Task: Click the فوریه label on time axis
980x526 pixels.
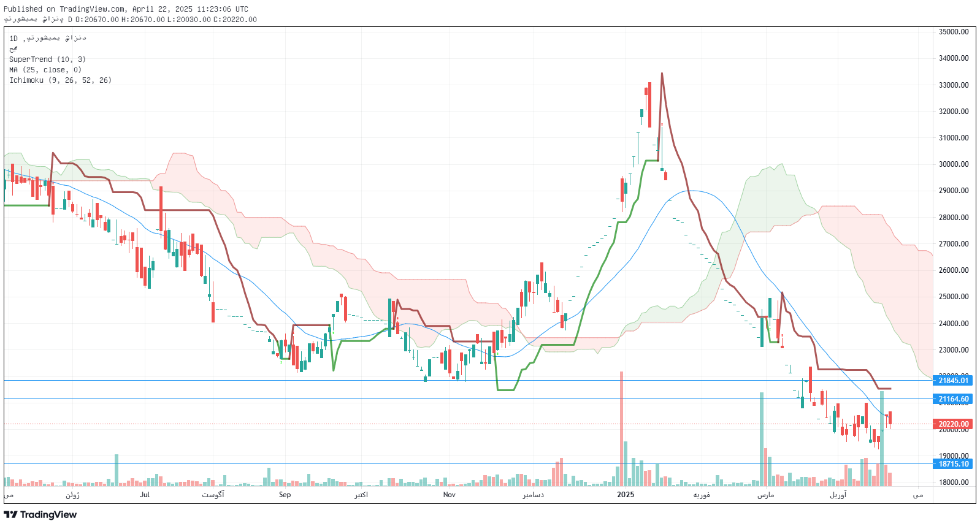Action: (702, 495)
